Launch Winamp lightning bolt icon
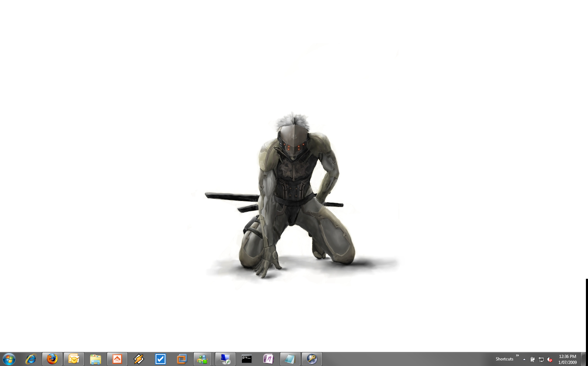588x366 pixels. [x=139, y=359]
